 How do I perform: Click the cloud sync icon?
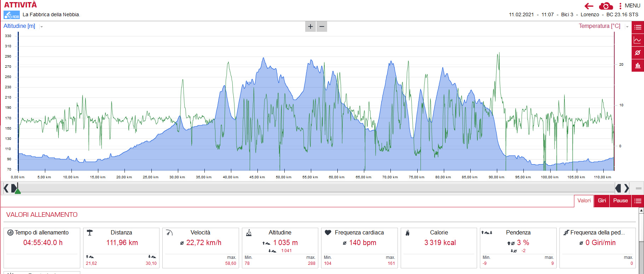pos(606,6)
